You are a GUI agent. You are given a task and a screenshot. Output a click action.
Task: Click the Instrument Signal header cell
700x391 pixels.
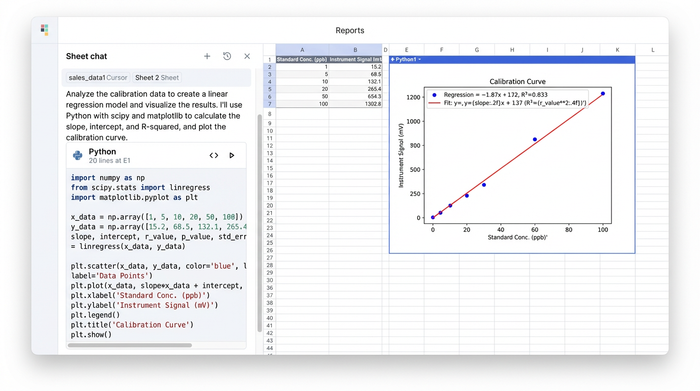(355, 59)
